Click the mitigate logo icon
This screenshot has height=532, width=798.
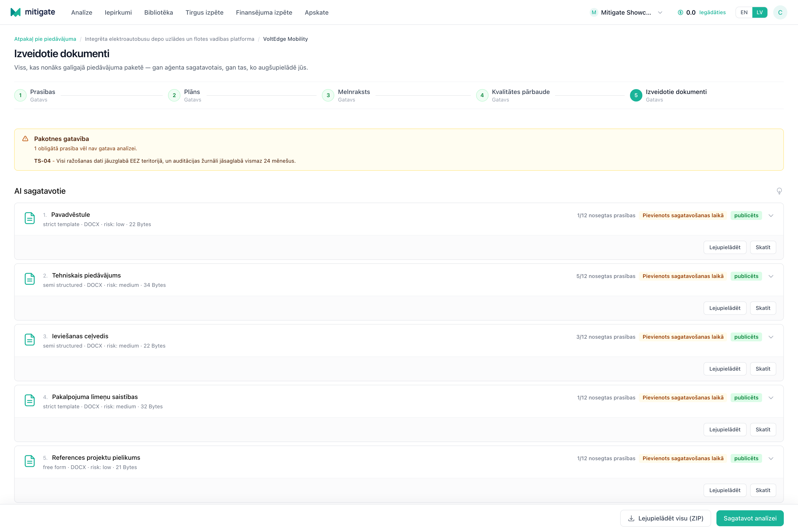click(x=16, y=12)
